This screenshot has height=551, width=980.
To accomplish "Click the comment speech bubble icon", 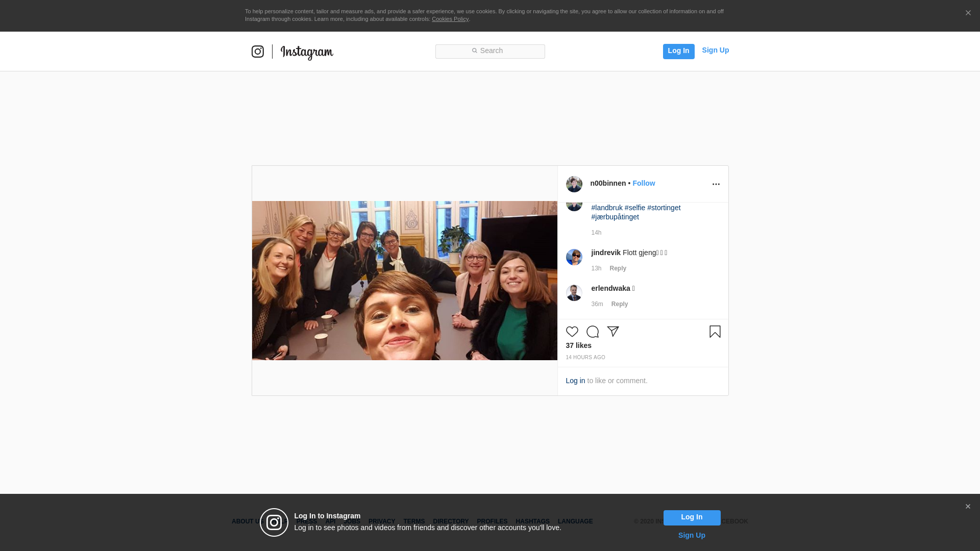I will point(592,332).
